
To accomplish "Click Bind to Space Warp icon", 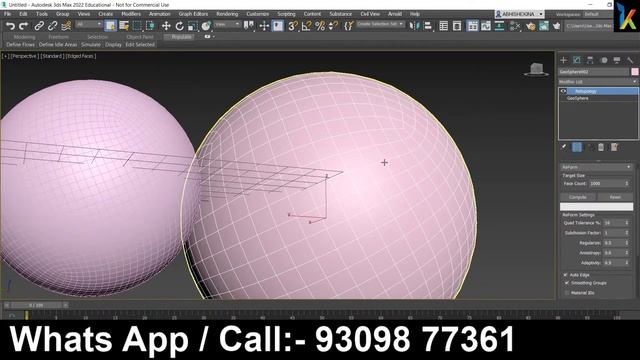I will [66, 26].
